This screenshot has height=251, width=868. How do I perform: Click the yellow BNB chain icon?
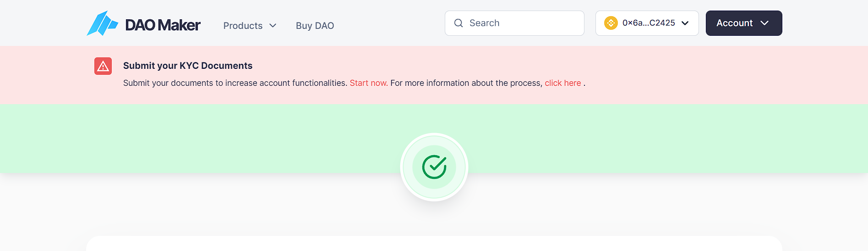tap(611, 23)
